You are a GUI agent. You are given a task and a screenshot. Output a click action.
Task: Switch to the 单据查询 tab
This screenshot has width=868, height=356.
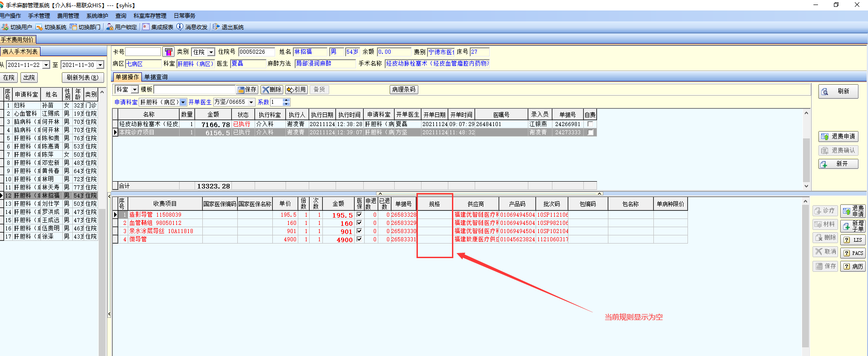156,77
